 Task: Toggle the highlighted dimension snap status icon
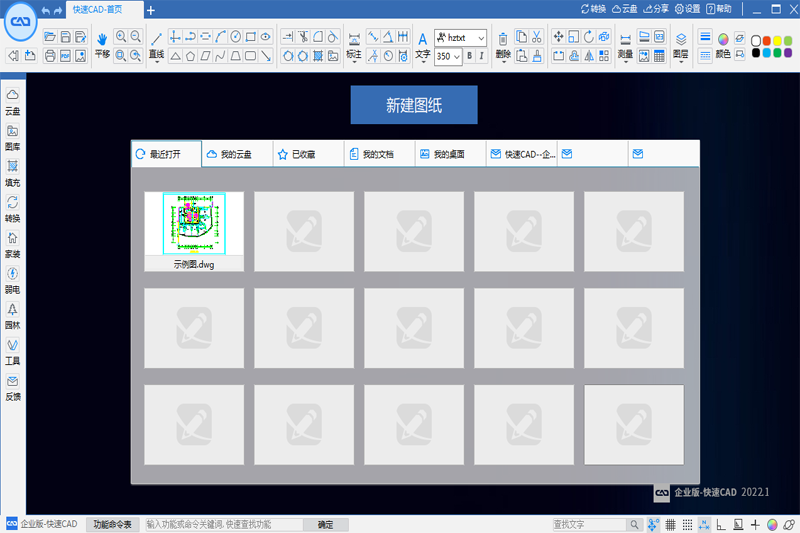pyautogui.click(x=704, y=524)
